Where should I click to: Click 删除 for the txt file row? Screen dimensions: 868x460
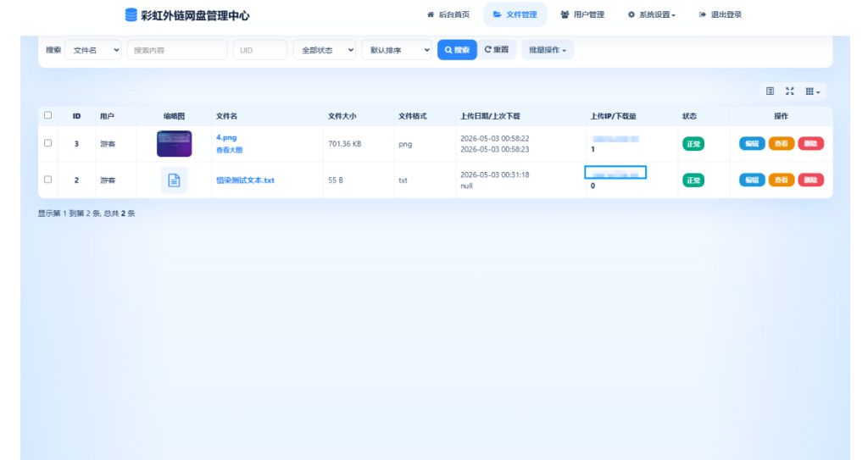tap(810, 180)
